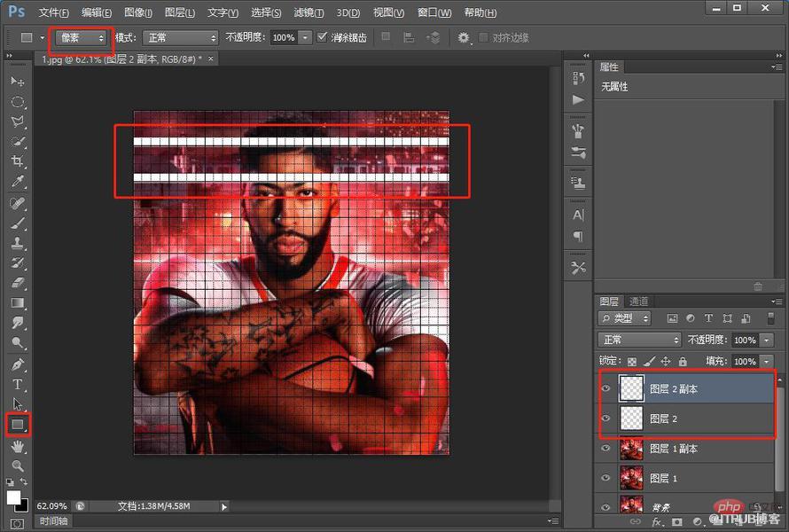Click the background color swatch

(x=23, y=505)
